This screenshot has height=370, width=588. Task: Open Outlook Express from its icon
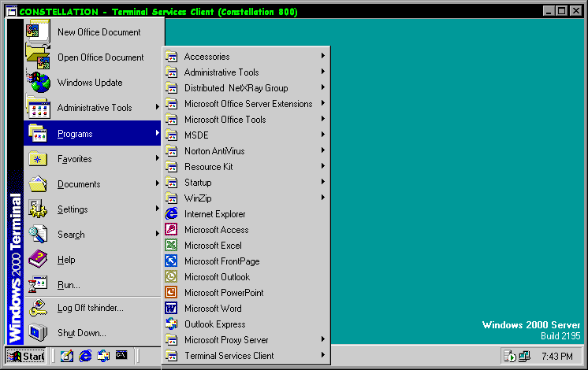tap(171, 324)
